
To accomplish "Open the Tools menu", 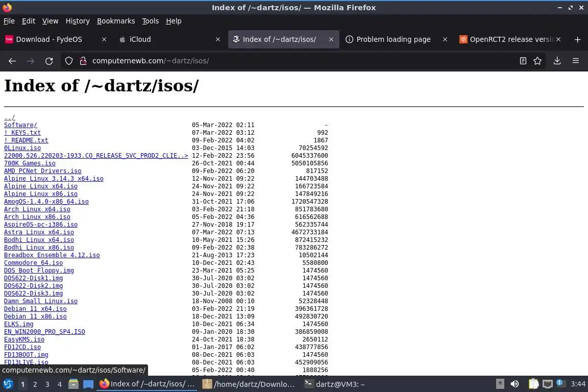I will click(151, 21).
